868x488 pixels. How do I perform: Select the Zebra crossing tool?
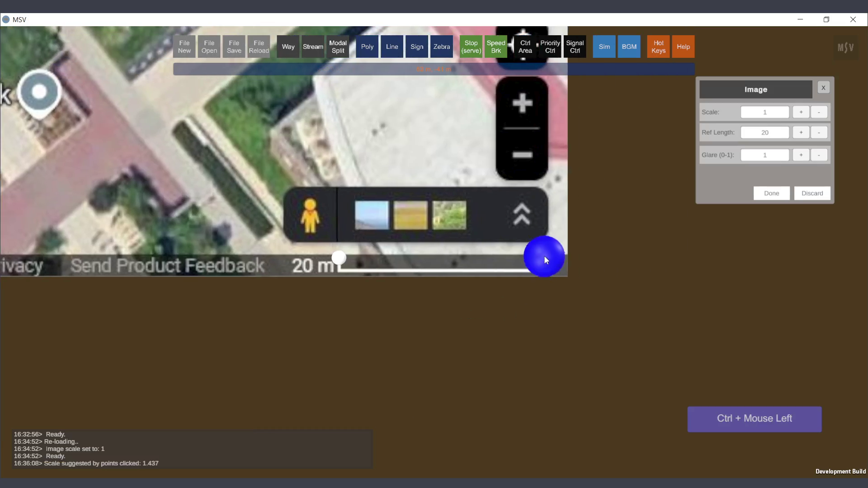[x=442, y=47]
